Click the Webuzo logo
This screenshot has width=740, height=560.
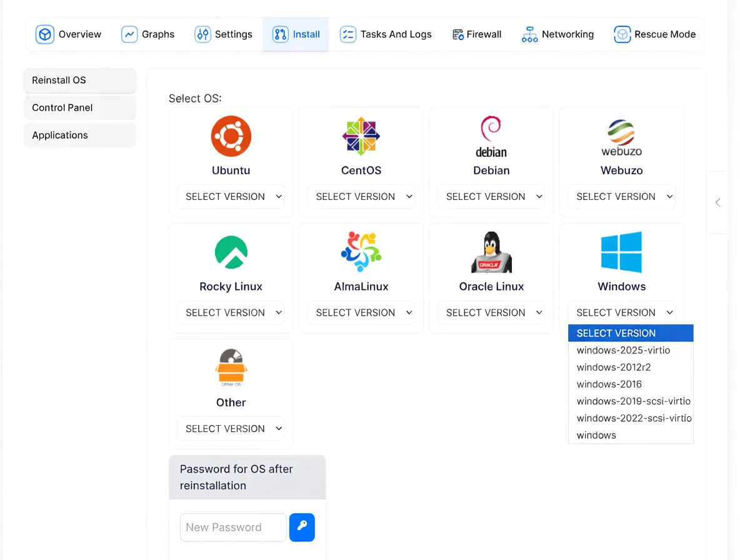(621, 137)
